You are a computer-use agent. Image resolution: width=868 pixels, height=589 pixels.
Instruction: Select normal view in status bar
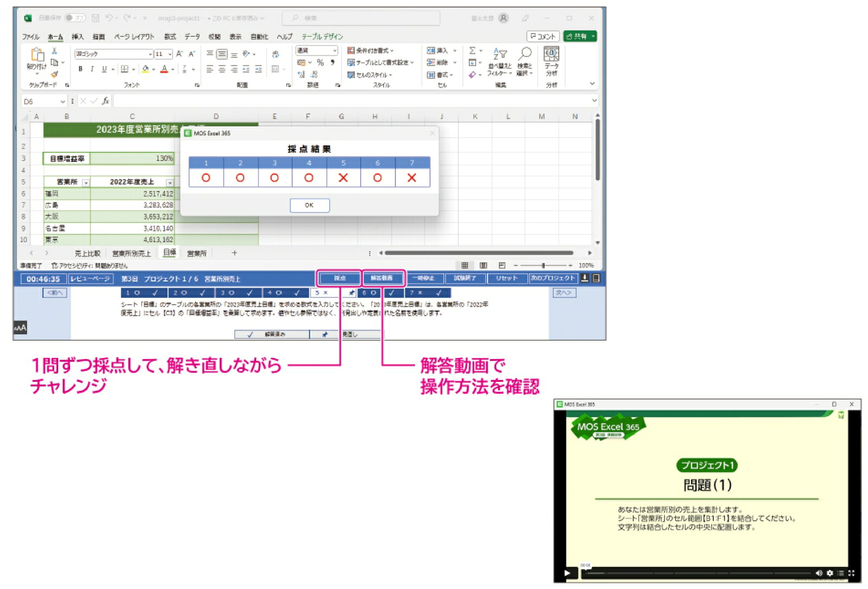click(465, 265)
